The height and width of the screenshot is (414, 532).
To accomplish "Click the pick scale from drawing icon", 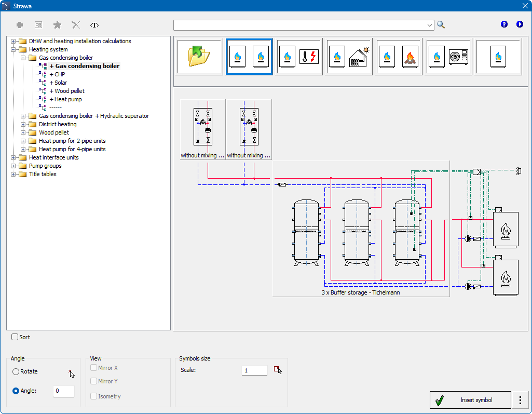I will [x=278, y=370].
